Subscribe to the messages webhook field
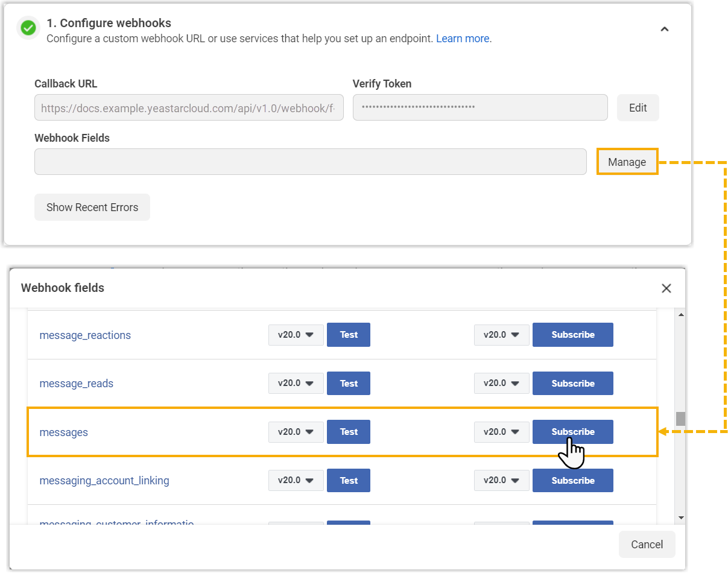The height and width of the screenshot is (573, 728). (x=572, y=432)
